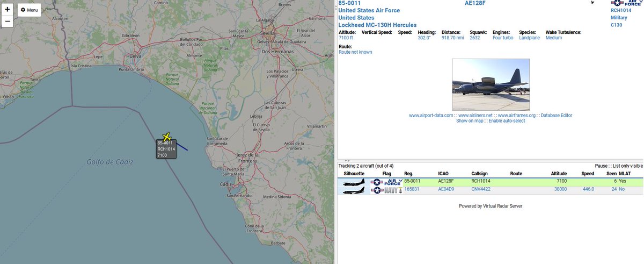The width and height of the screenshot is (644, 264).
Task: Sort list by ICAO column
Action: [x=443, y=174]
